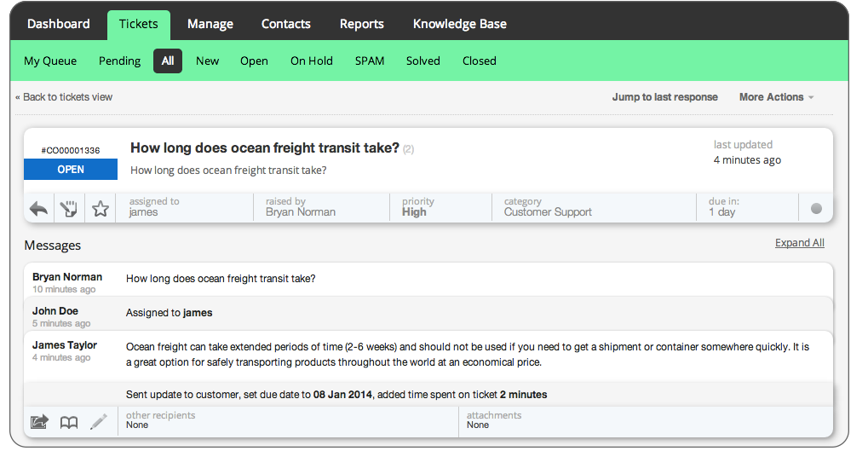Click the grey status dot beside due in
This screenshot has height=451, width=868.
[x=816, y=208]
